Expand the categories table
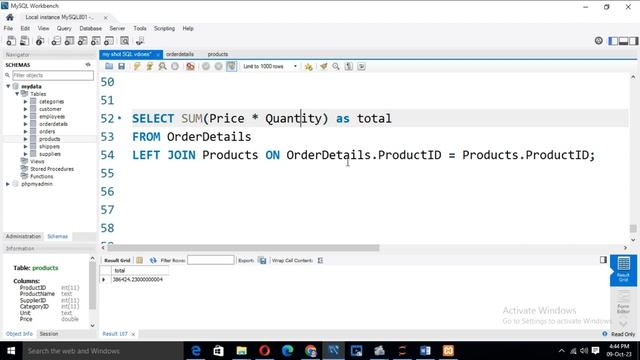Viewport: 640px width, 360px height. pos(25,102)
